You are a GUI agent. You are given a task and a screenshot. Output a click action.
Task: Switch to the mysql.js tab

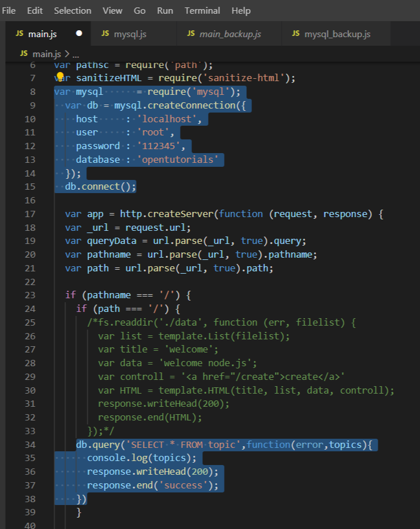click(x=134, y=34)
